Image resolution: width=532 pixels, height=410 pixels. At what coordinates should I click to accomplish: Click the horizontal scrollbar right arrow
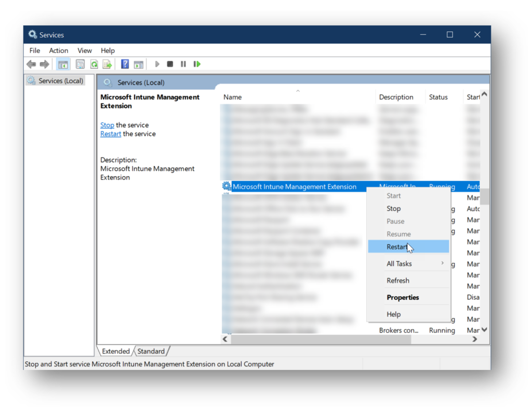click(x=475, y=339)
